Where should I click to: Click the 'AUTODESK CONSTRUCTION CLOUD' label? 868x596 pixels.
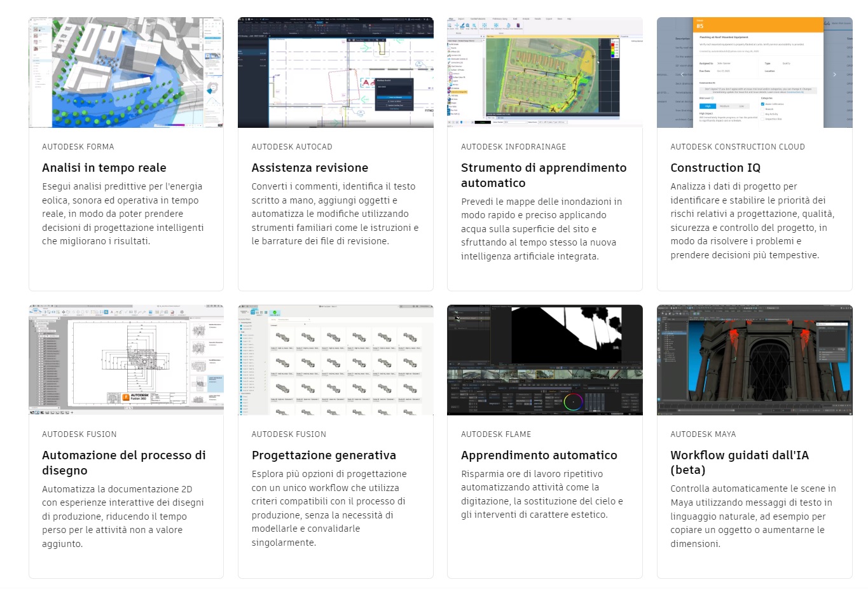(738, 147)
